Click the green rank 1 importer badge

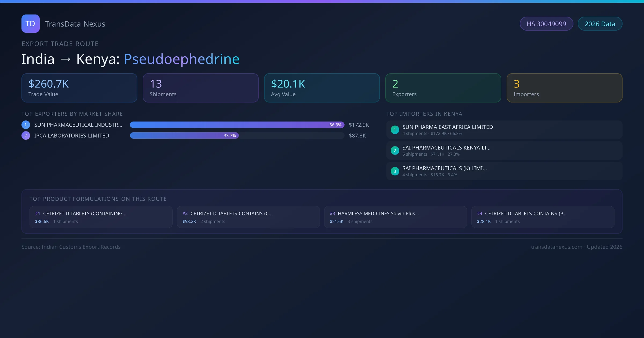395,130
